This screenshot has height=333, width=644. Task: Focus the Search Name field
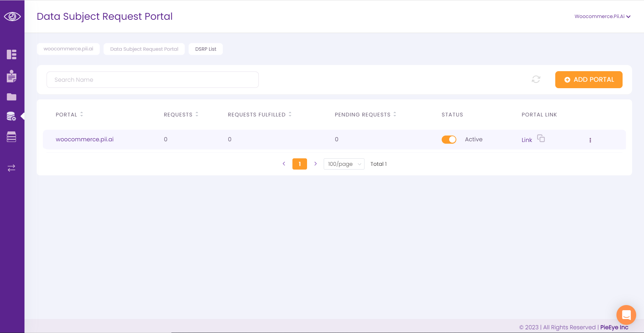pyautogui.click(x=153, y=80)
